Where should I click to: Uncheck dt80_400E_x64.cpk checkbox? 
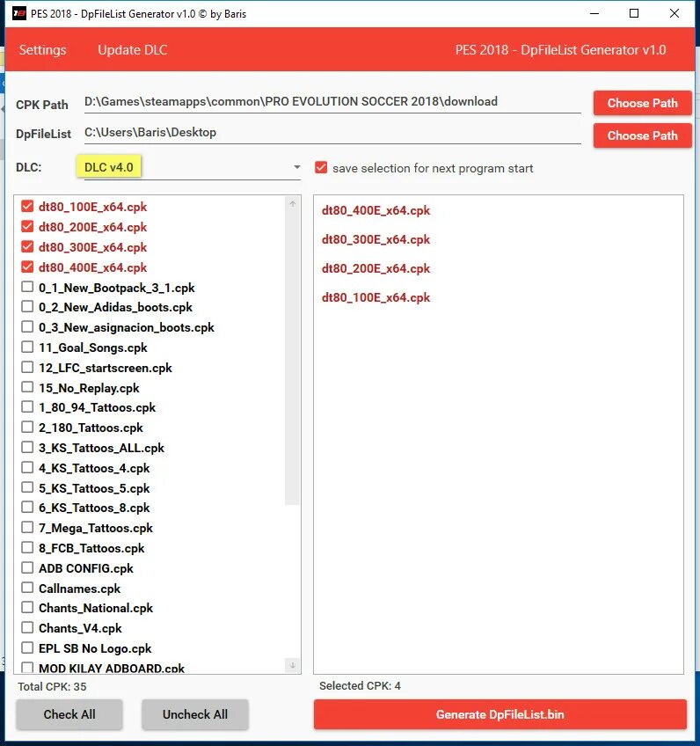click(27, 267)
